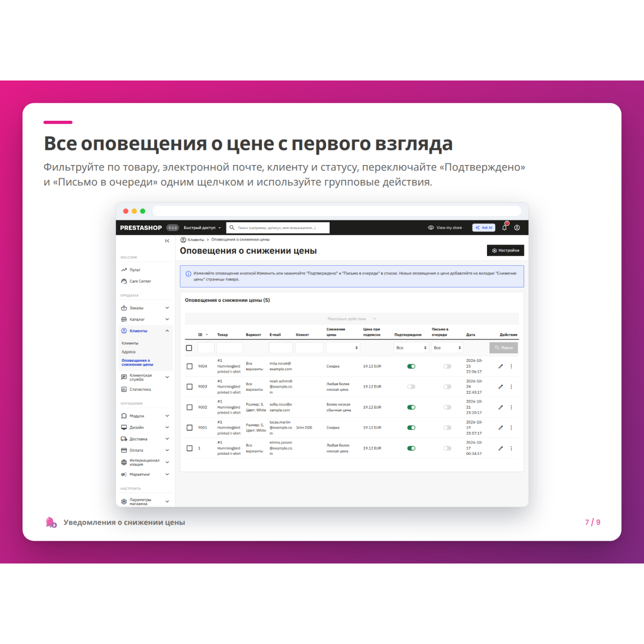Select checkbox for alert 9001
The width and height of the screenshot is (644, 644).
coord(190,428)
